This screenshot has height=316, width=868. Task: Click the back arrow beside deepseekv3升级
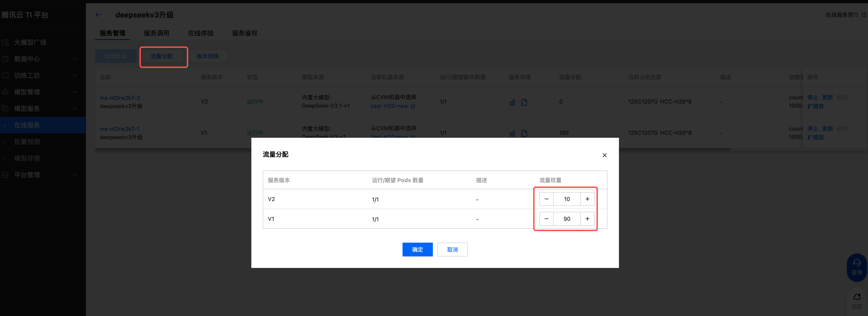tap(98, 15)
